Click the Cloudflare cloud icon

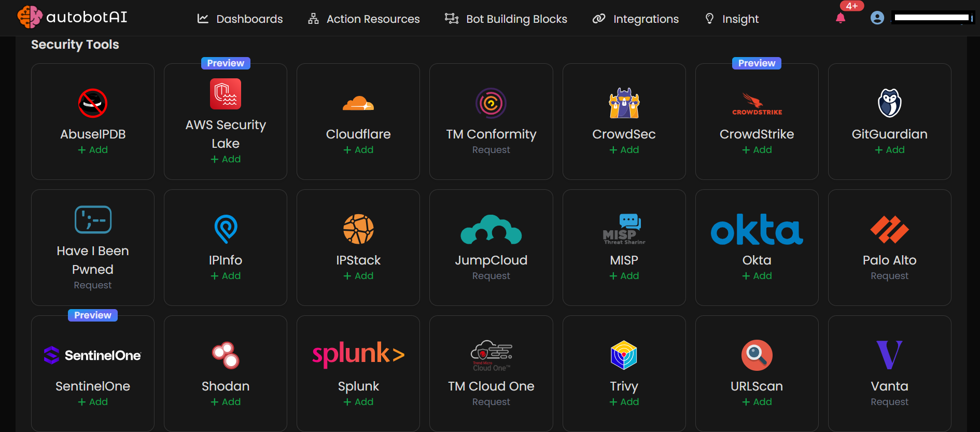tap(358, 103)
